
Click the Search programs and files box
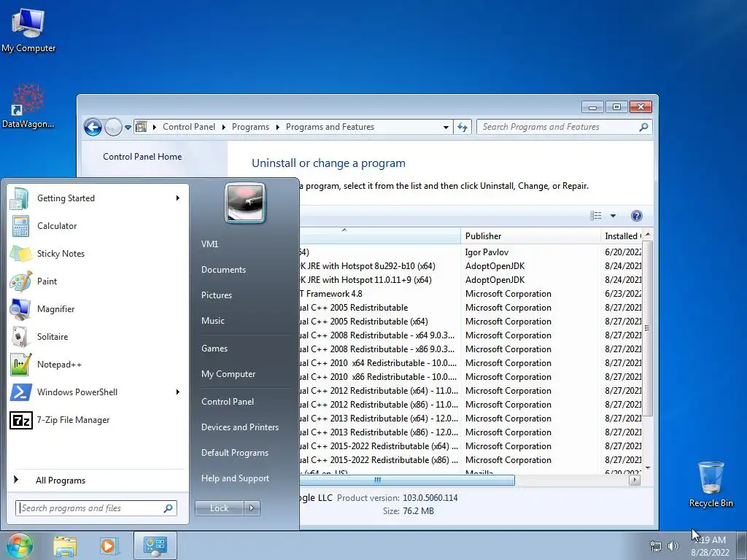(96, 508)
